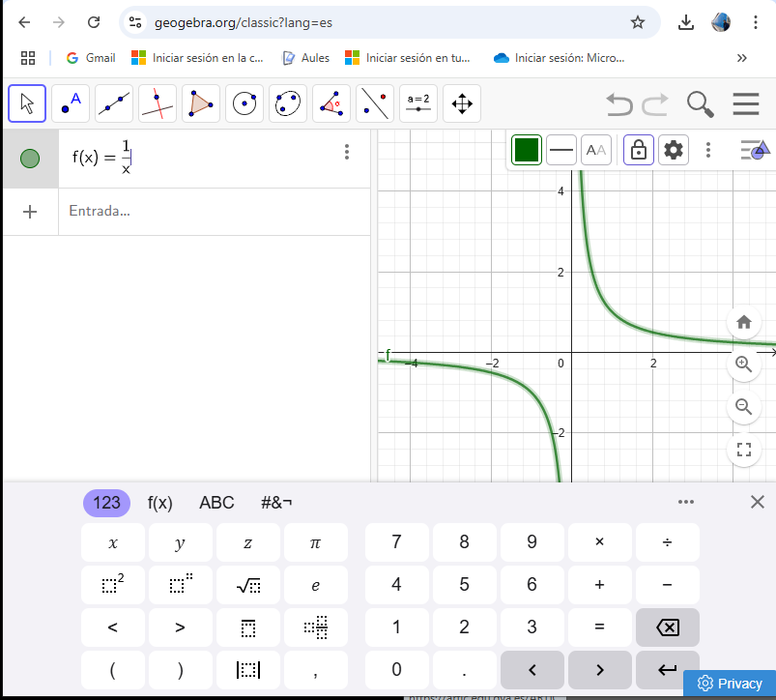Open the green color swatch picker

527,150
